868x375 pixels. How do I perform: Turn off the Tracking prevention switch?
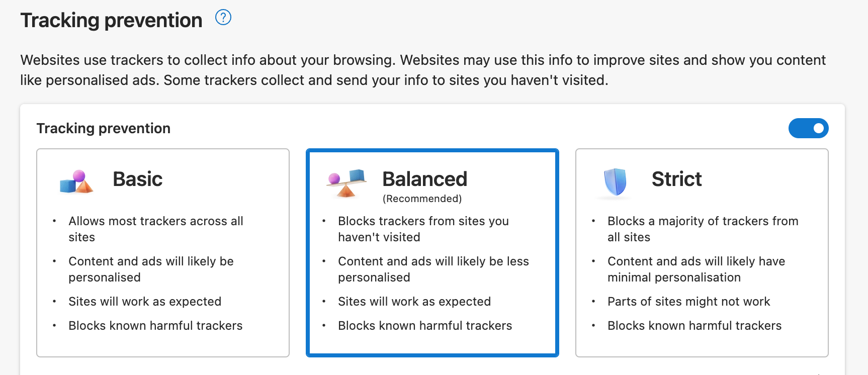[x=808, y=128]
